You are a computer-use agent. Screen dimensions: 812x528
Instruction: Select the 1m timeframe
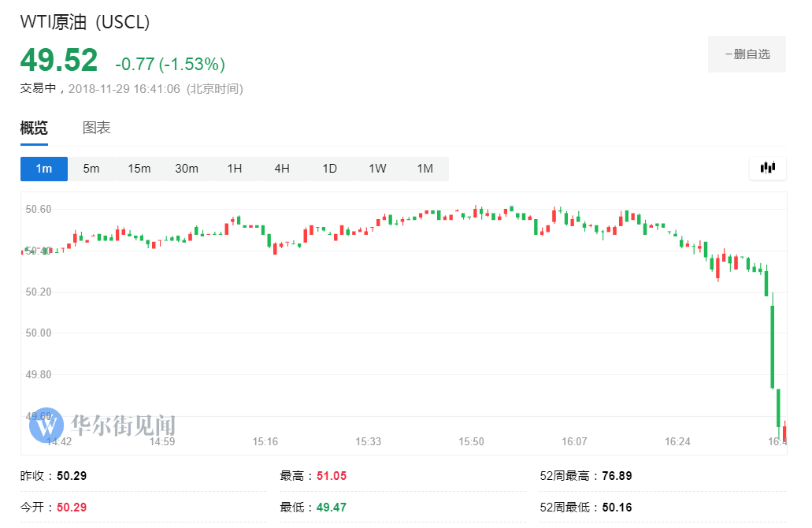43,168
